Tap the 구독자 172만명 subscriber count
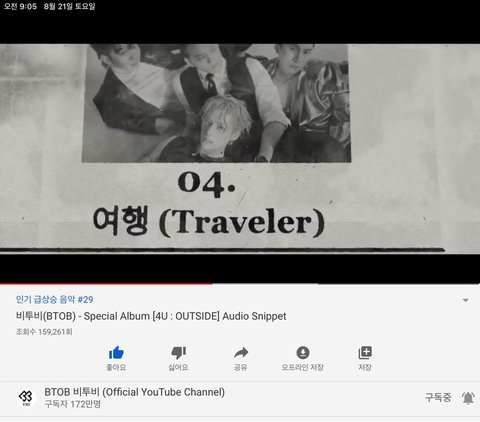 [x=73, y=404]
